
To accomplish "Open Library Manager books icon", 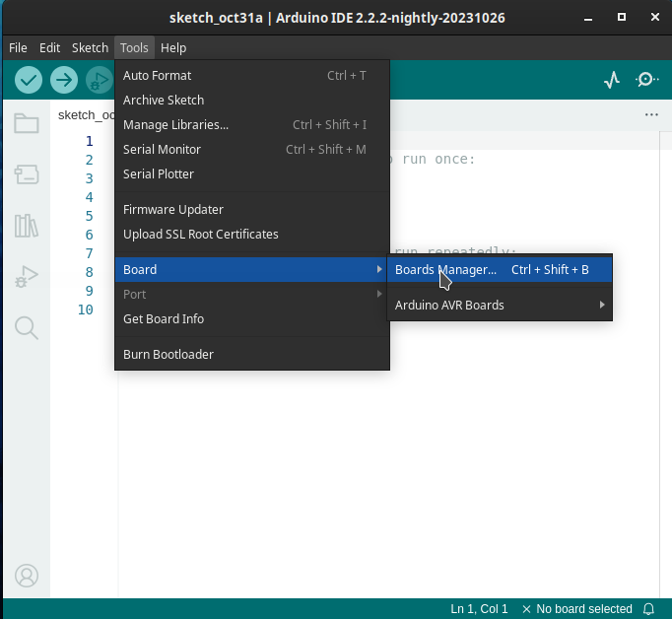I will tap(27, 226).
